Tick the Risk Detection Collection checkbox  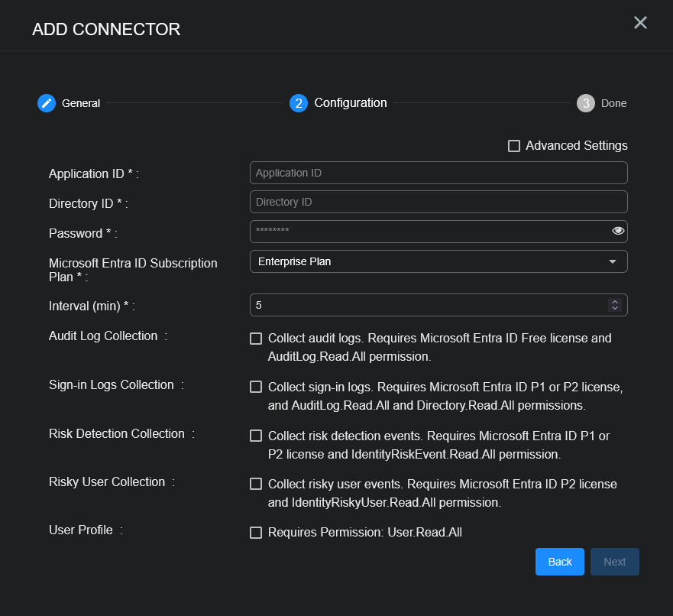256,436
